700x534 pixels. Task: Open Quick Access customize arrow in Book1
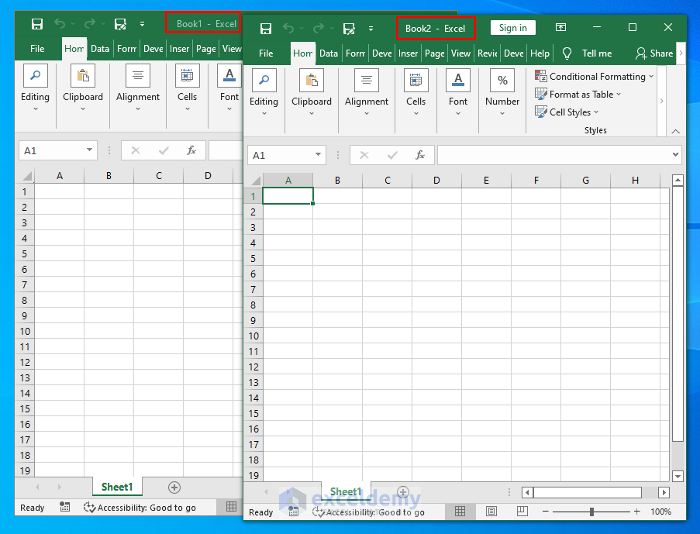(142, 24)
